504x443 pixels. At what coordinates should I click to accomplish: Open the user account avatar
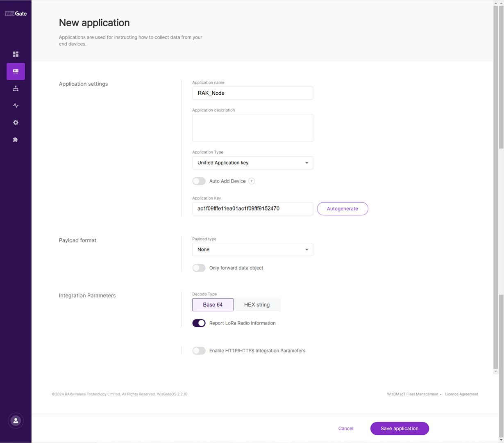16,421
